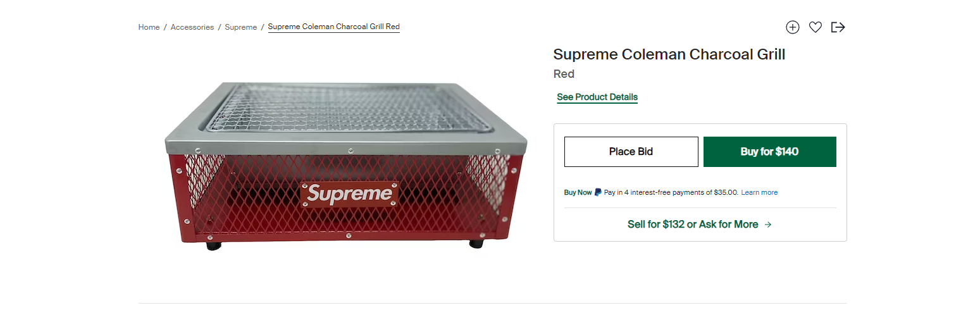Go to Home in the breadcrumb

tap(149, 27)
